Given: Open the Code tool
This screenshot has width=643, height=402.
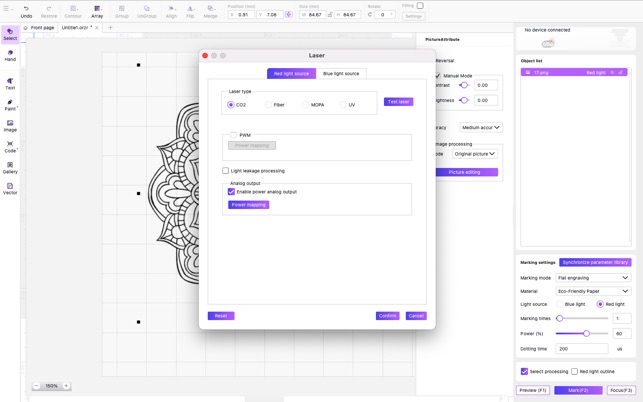Looking at the screenshot, I should [x=10, y=147].
